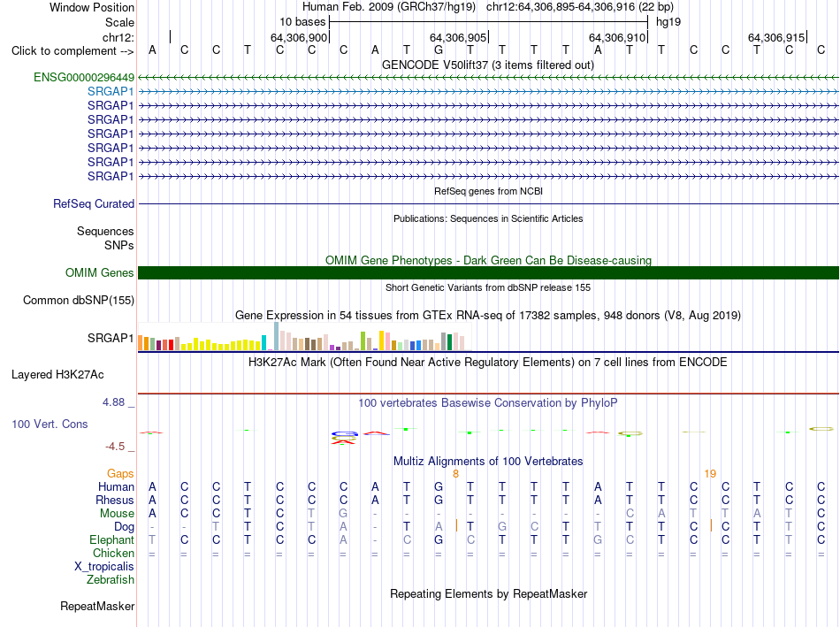840x627 pixels.
Task: Click the 64,306,905 ruler position
Action: [x=457, y=37]
